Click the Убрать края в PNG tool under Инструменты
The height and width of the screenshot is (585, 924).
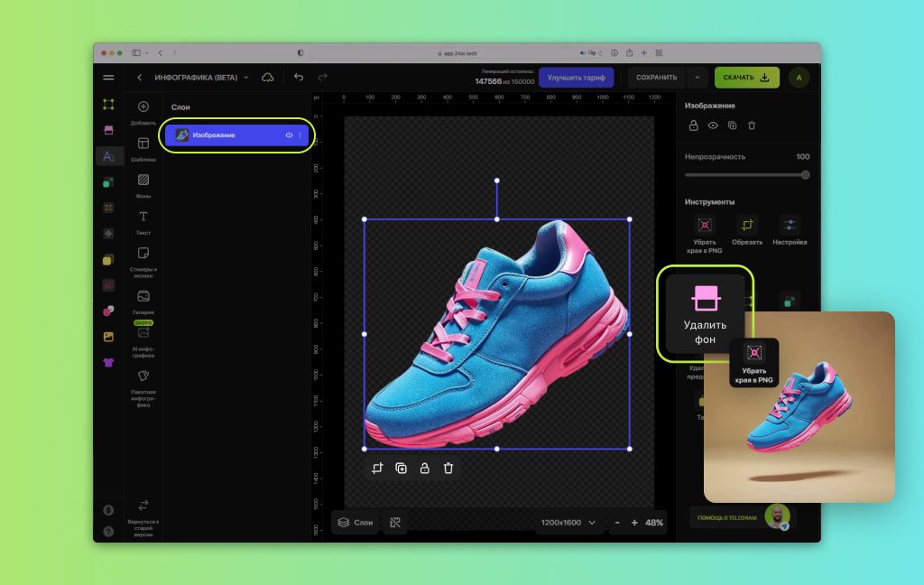pyautogui.click(x=704, y=235)
